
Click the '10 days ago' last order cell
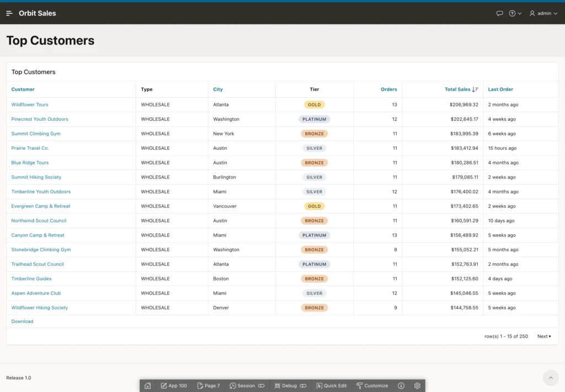[x=501, y=221]
